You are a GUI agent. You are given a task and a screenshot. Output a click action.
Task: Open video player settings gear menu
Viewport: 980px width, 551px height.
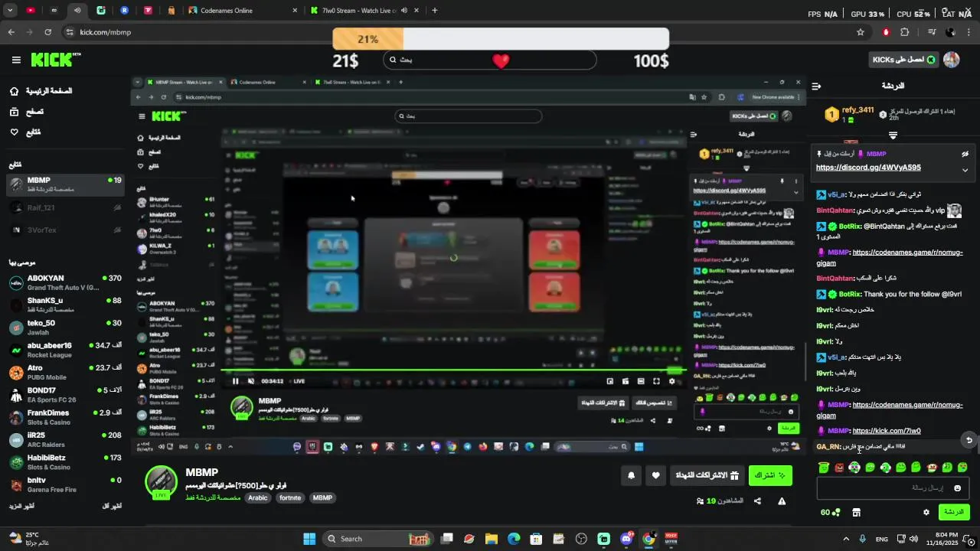(x=671, y=381)
